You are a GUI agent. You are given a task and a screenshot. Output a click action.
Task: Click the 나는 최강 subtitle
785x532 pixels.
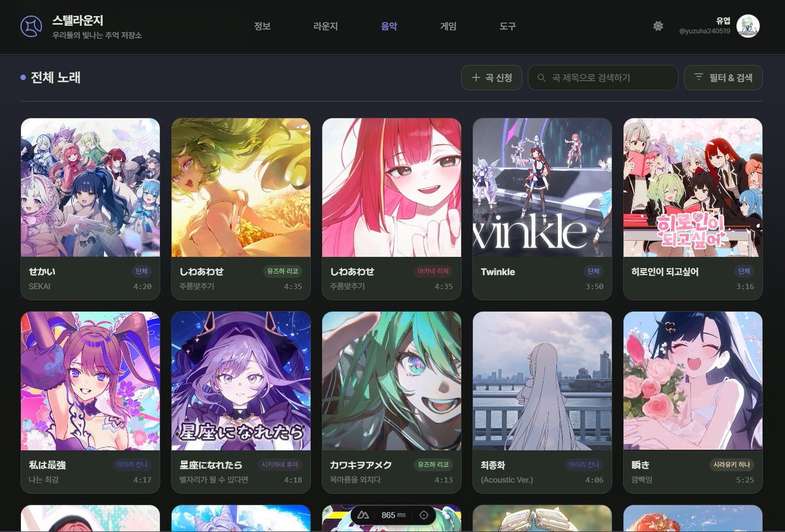(x=44, y=480)
